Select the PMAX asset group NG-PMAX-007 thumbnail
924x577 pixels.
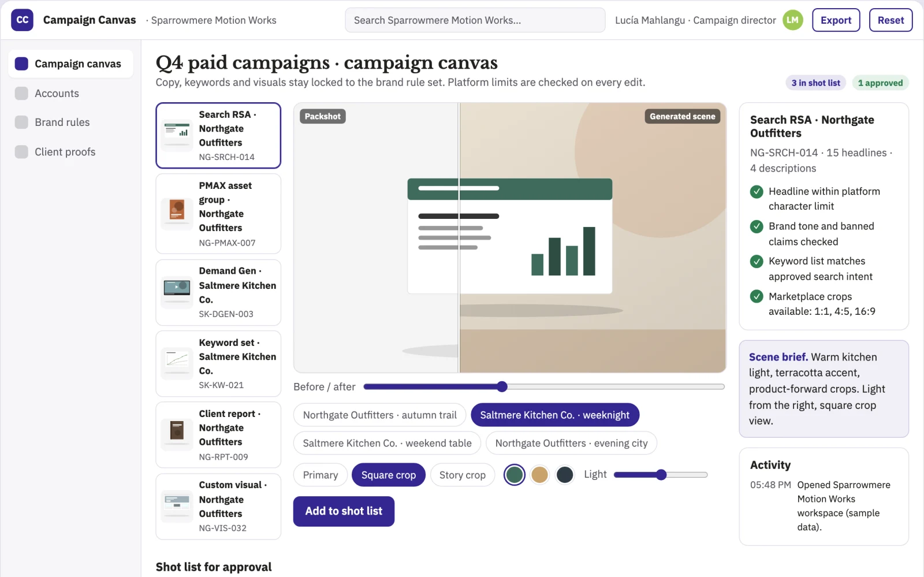[x=177, y=214]
